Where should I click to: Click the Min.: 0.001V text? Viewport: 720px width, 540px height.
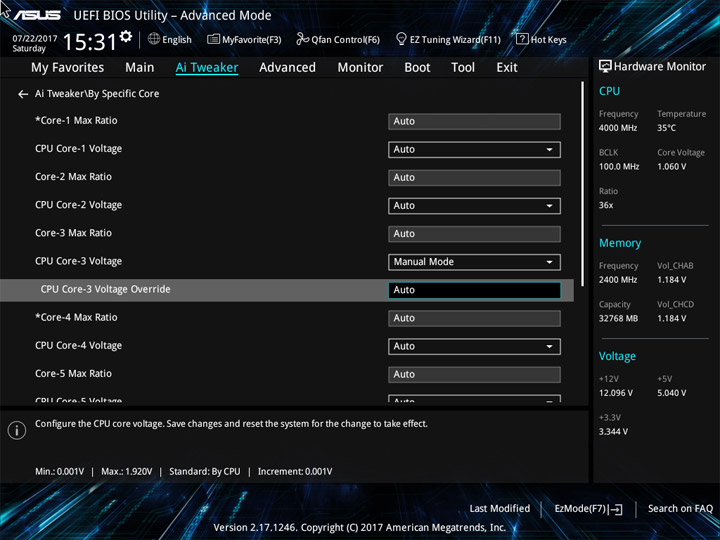(x=60, y=472)
